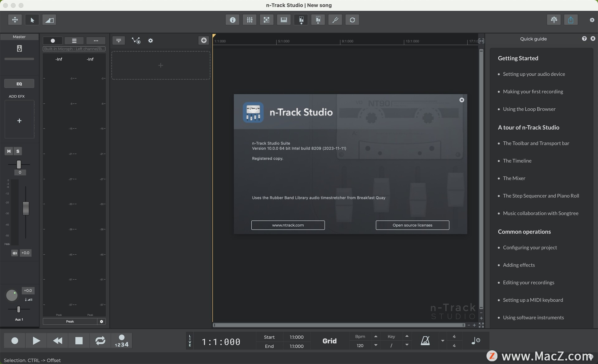Select the fade/volume envelope tool
The height and width of the screenshot is (364, 598).
[x=49, y=20]
